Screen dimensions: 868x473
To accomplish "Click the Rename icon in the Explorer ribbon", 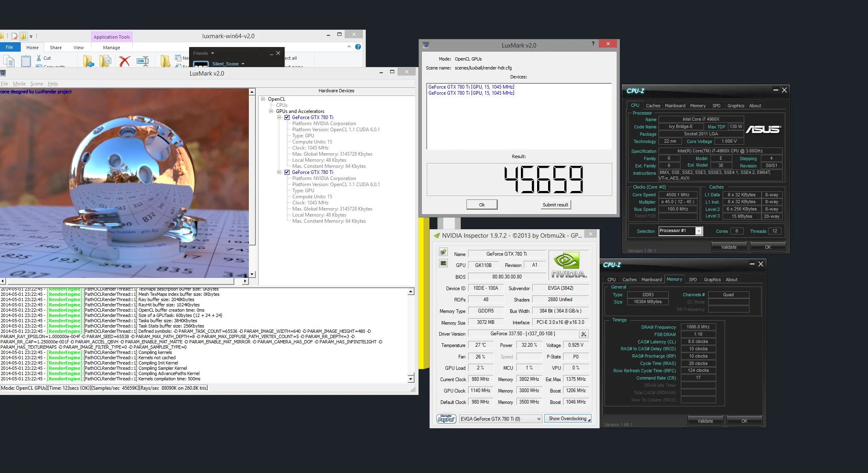I will coord(143,61).
